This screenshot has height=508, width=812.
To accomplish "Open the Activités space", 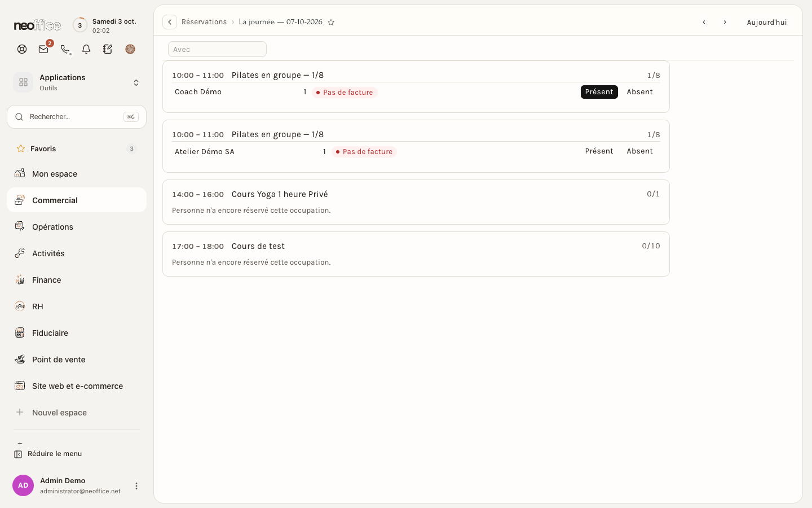I will 77,253.
